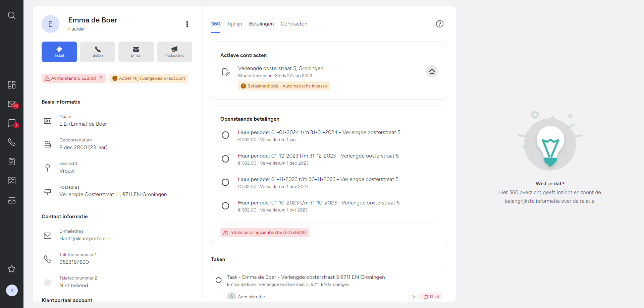The image size is (644, 308).
Task: Open the user avatar R
Action: [x=12, y=291]
